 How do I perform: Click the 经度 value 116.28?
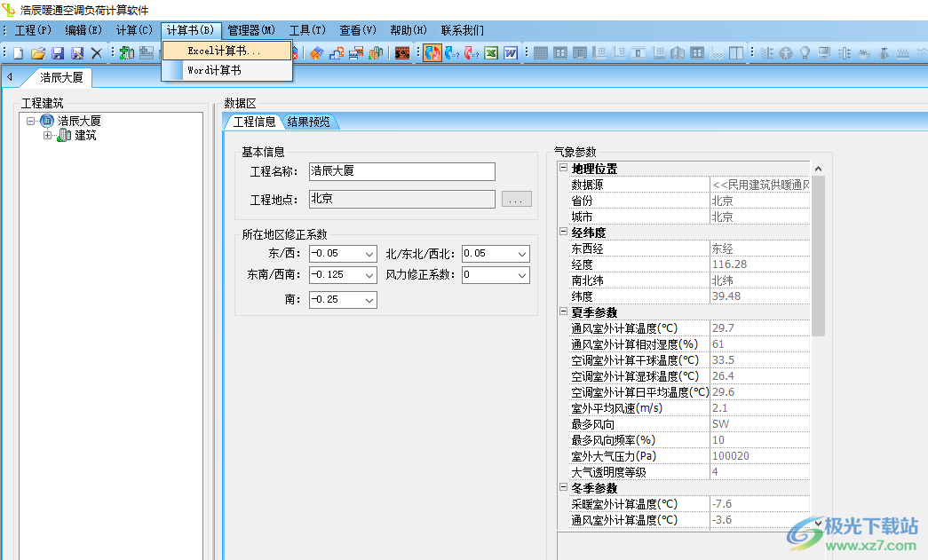760,264
